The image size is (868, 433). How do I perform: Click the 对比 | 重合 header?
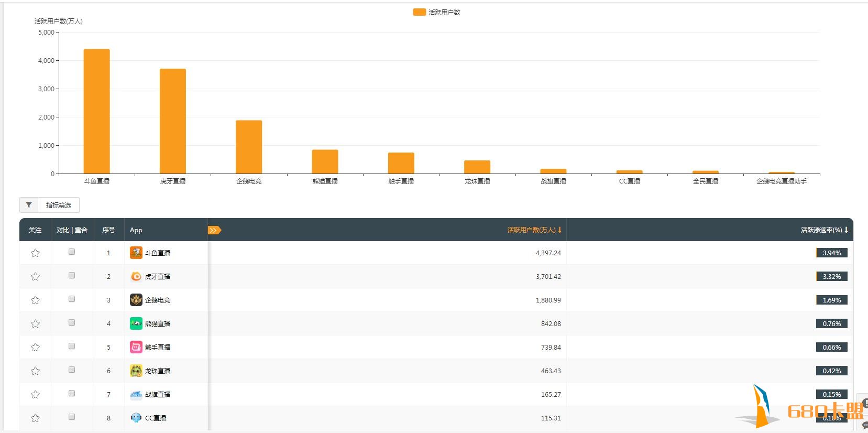pyautogui.click(x=72, y=230)
